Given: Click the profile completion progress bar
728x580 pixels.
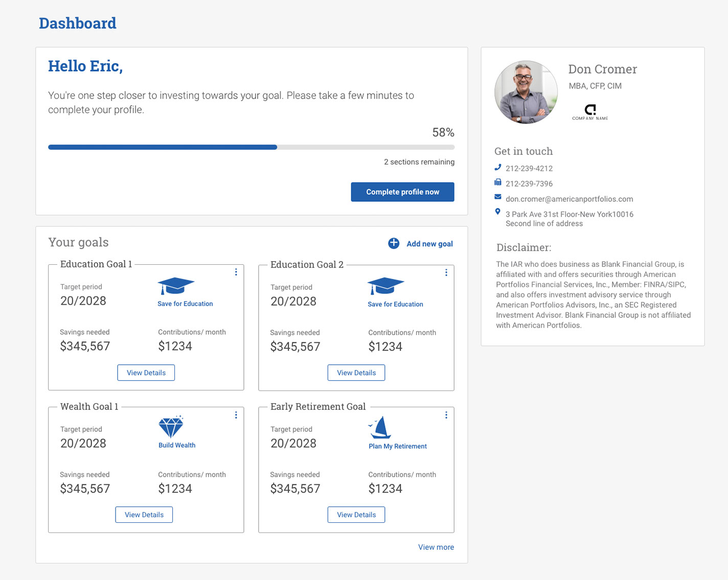Looking at the screenshot, I should [x=251, y=147].
